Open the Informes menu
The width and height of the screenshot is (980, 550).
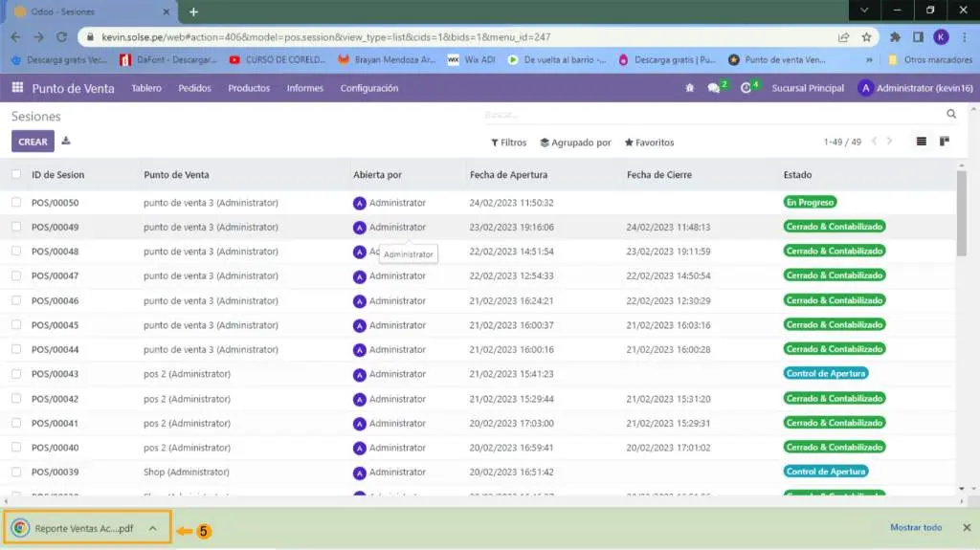point(305,88)
